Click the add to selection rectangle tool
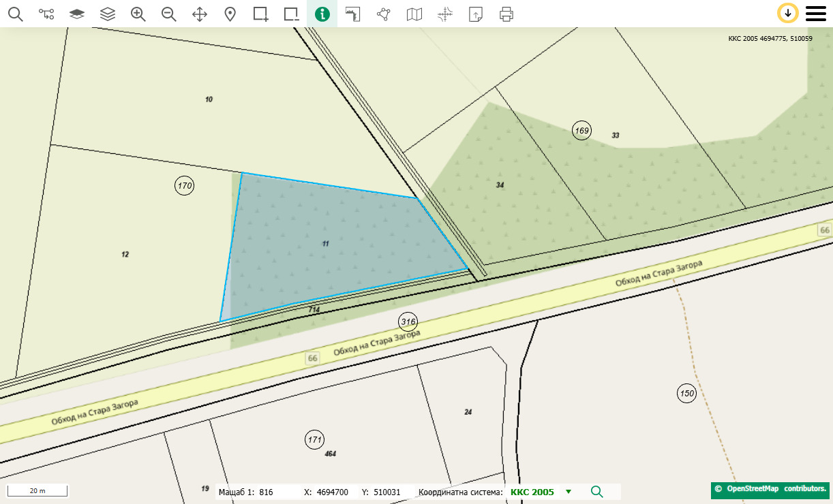 [x=261, y=14]
